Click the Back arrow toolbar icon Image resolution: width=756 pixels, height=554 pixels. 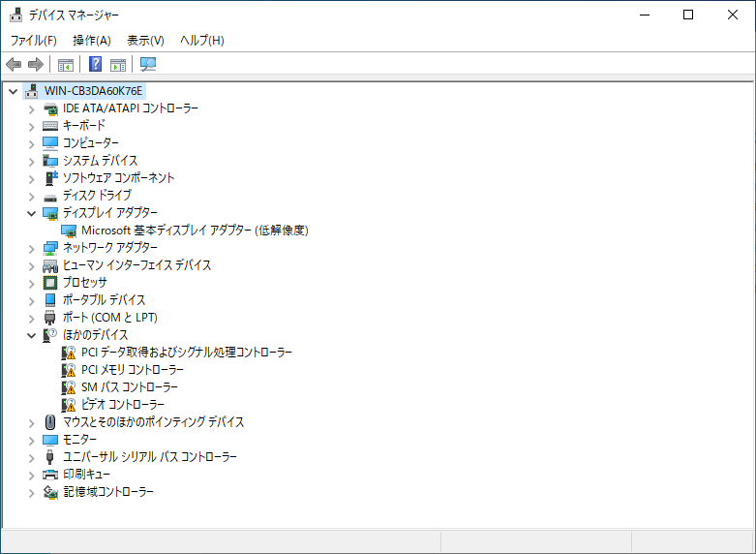click(14, 64)
